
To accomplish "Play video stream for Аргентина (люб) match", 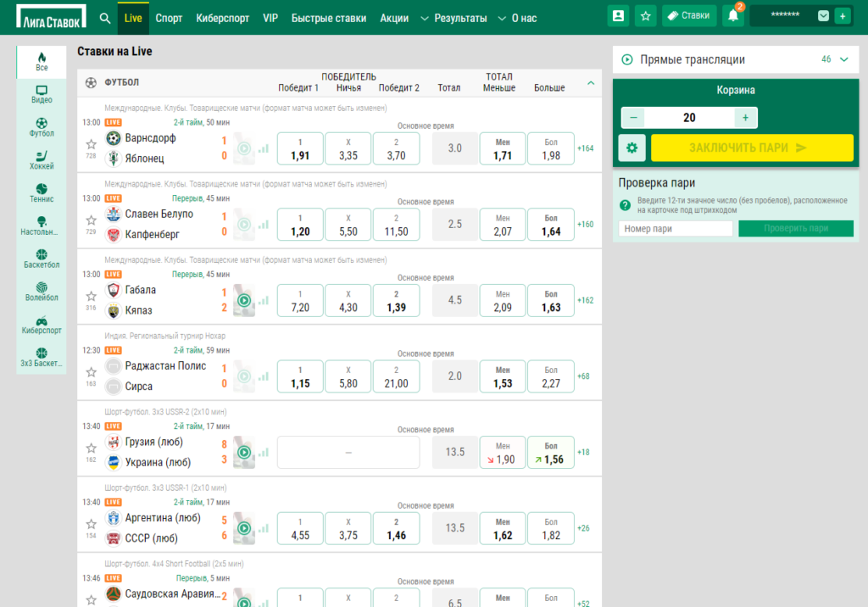I will pyautogui.click(x=244, y=528).
